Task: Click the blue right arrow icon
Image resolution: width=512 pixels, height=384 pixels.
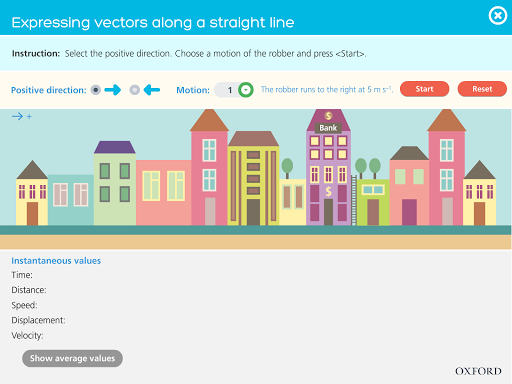Action: pyautogui.click(x=113, y=90)
